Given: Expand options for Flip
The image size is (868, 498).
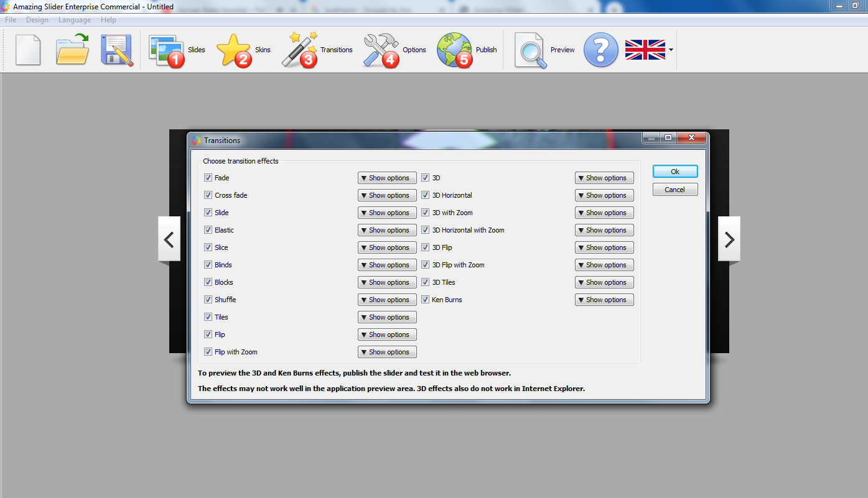Looking at the screenshot, I should pyautogui.click(x=387, y=334).
